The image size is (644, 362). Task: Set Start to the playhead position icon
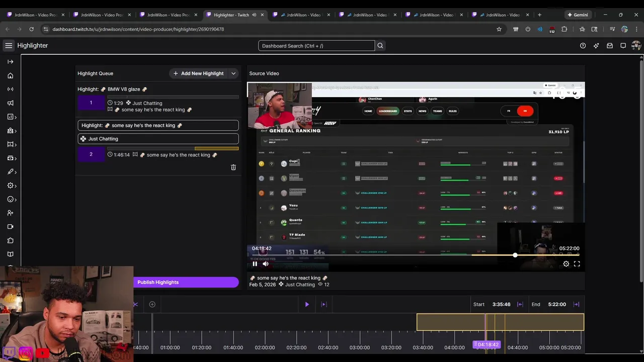(520, 304)
